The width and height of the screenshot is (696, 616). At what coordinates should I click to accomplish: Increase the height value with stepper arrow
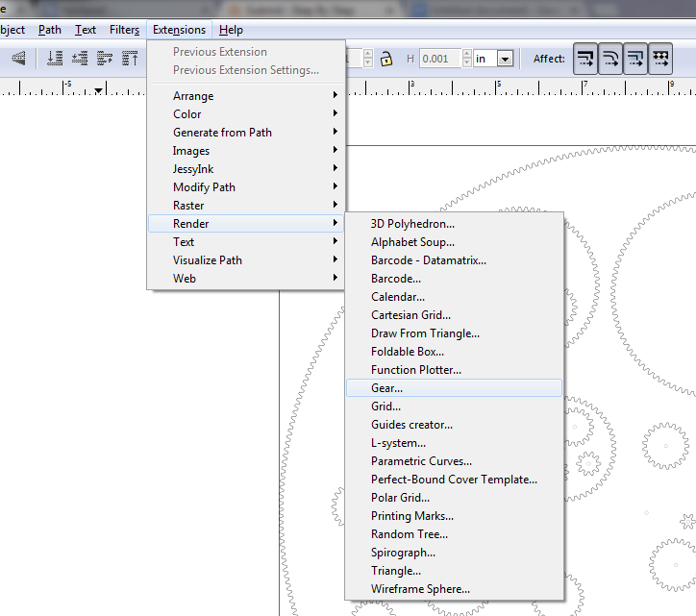pyautogui.click(x=467, y=54)
